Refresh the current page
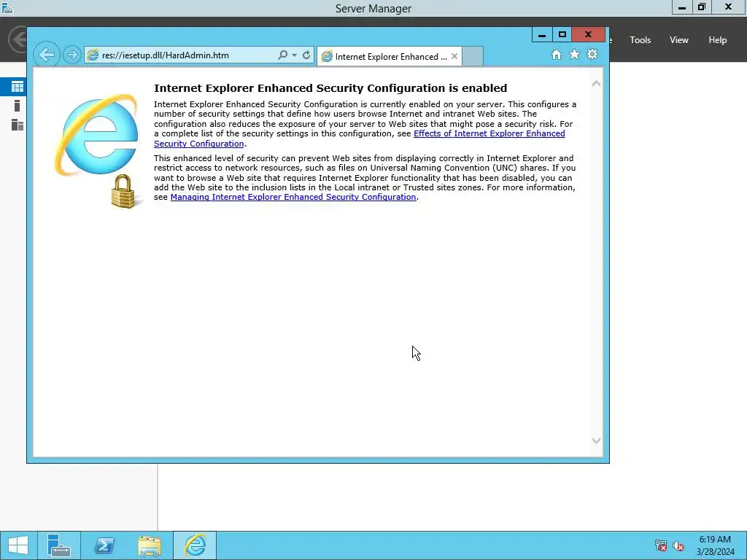The width and height of the screenshot is (747, 560). point(306,55)
